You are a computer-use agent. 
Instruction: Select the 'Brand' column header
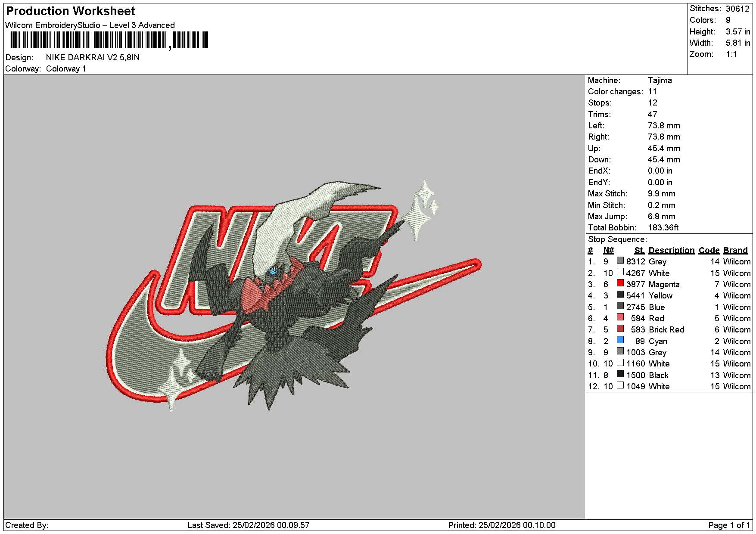[735, 251]
